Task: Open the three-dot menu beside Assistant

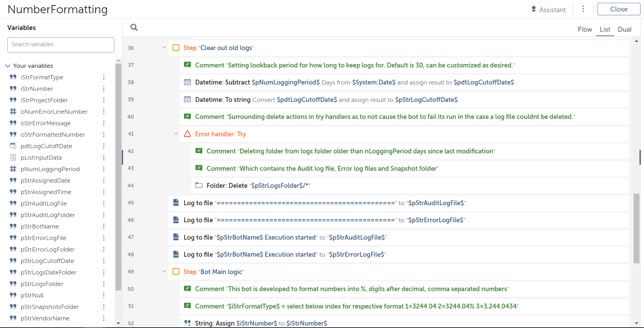Action: pos(583,9)
